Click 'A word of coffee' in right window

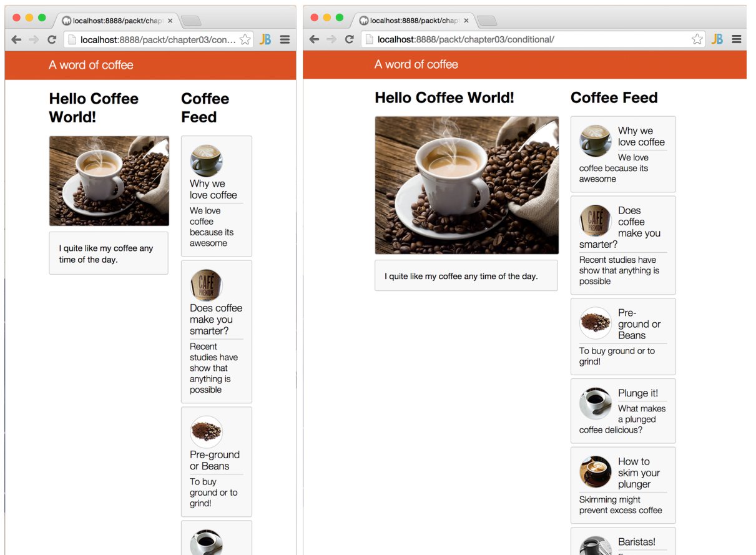coord(416,64)
